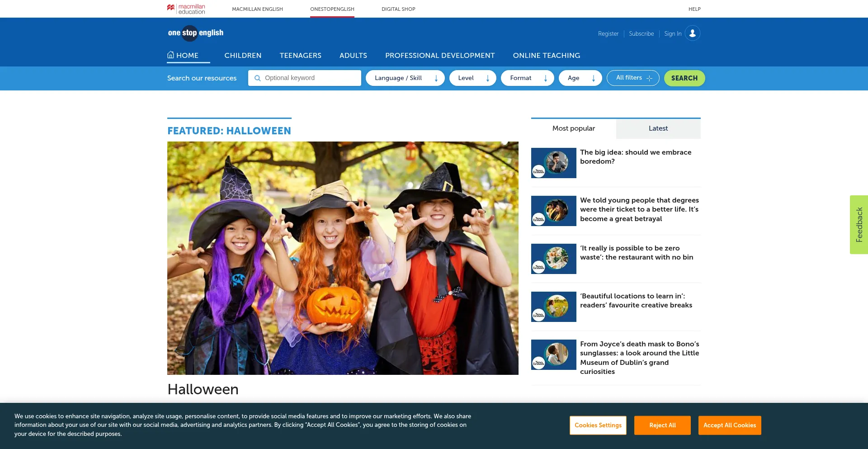The image size is (868, 449).
Task: Switch to the Latest tab
Action: [658, 128]
